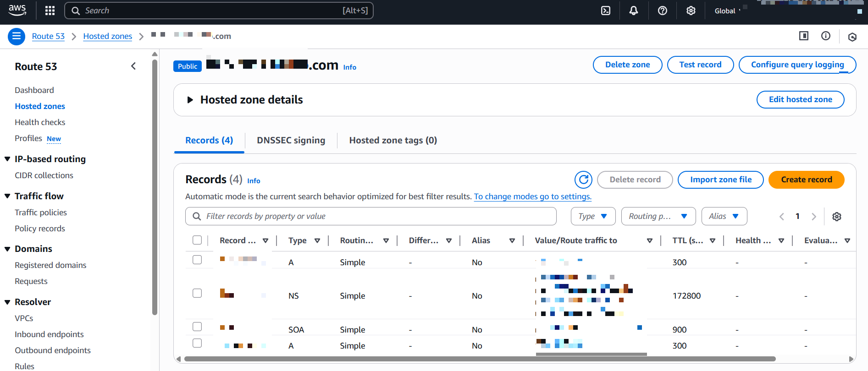Screen dimensions: 868x371
Task: Open Profiles in side navigation
Action: (28, 138)
